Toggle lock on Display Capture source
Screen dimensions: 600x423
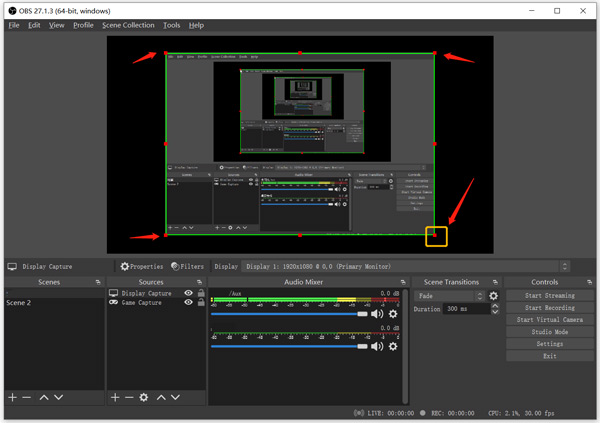(x=201, y=293)
